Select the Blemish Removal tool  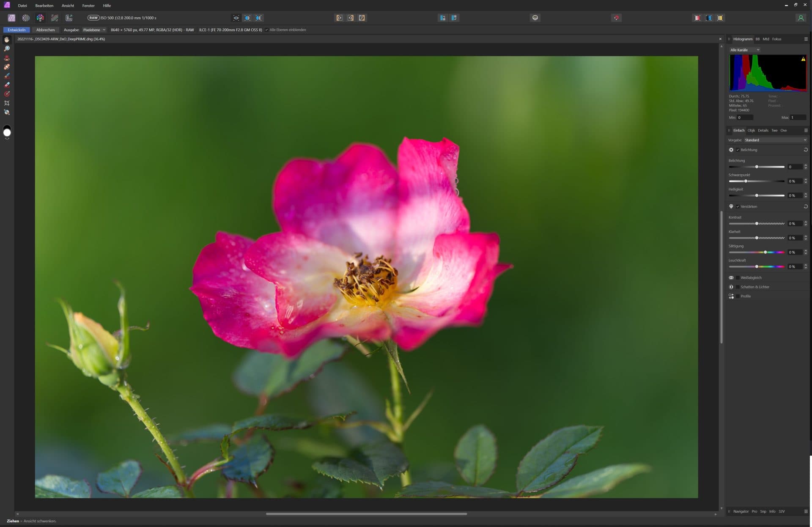[7, 66]
